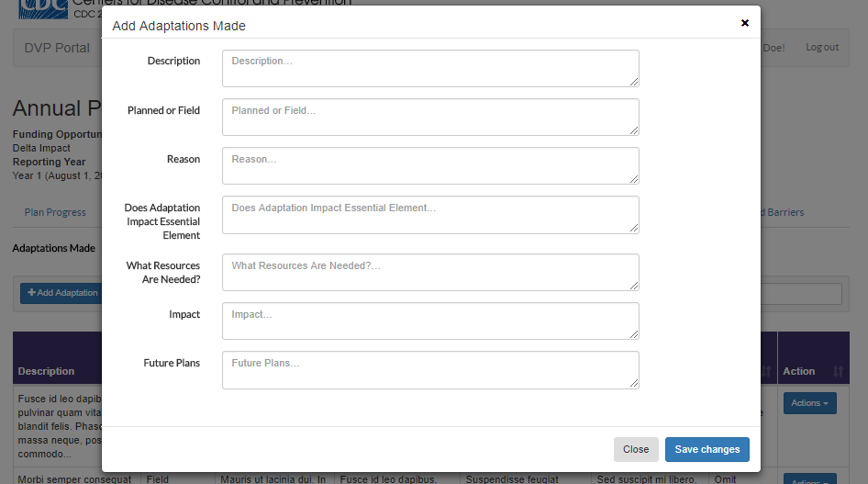Expand the first row Actions dropdown
The image size is (868, 484).
click(x=809, y=403)
